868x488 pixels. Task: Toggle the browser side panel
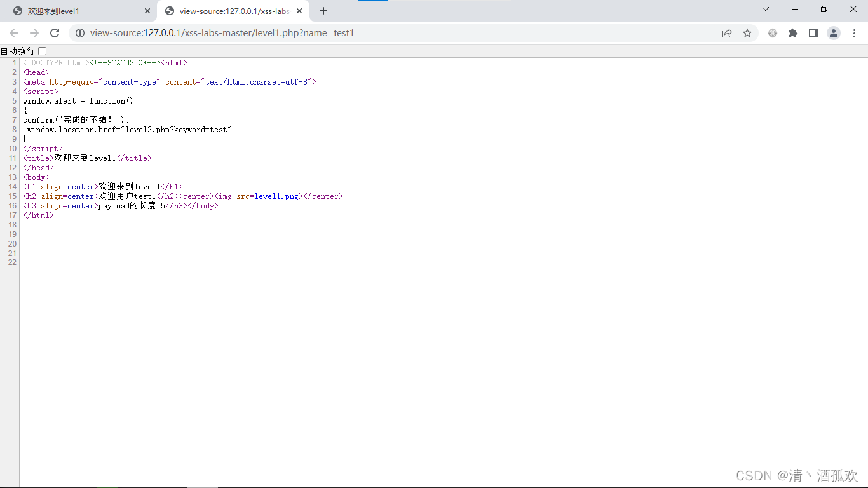tap(813, 33)
